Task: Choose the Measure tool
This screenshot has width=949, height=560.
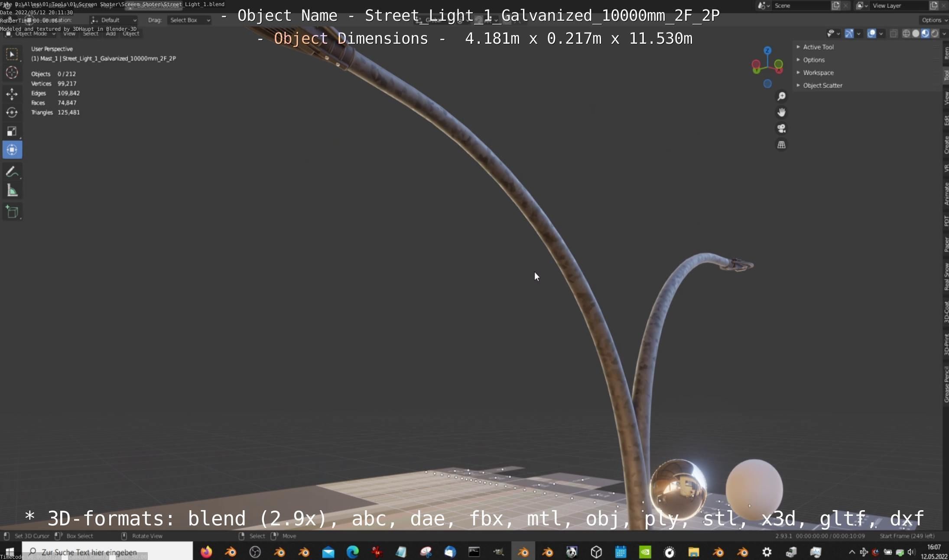Action: tap(12, 191)
